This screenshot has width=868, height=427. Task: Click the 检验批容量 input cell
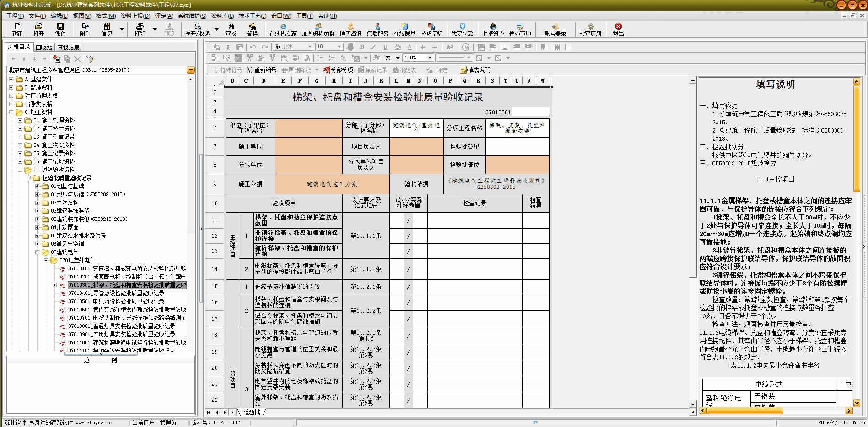point(517,146)
